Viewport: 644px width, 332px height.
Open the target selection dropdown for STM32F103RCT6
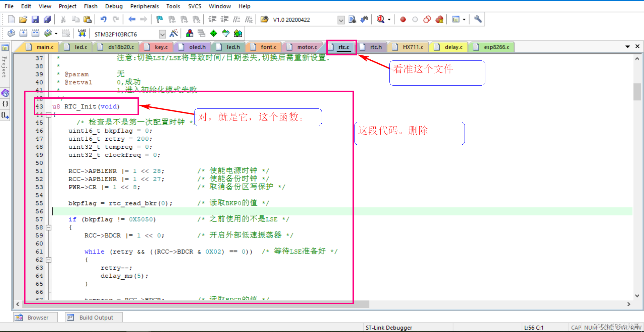click(162, 34)
